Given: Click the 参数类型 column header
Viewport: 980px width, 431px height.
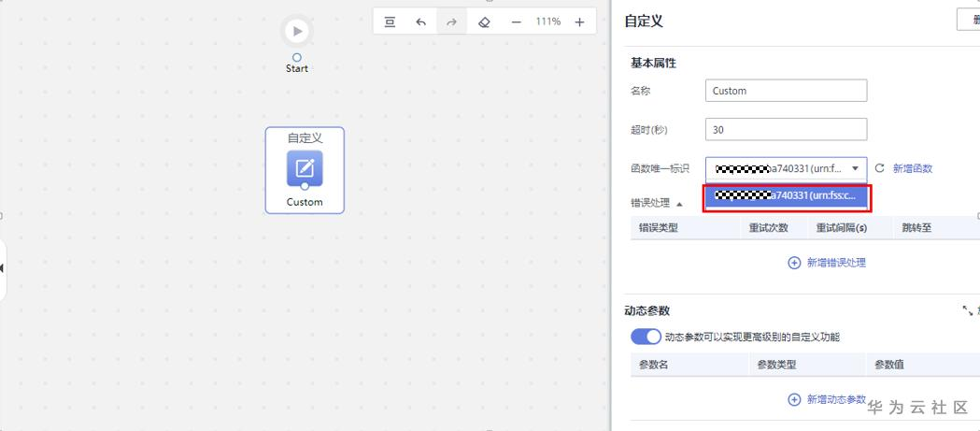Looking at the screenshot, I should coord(777,365).
